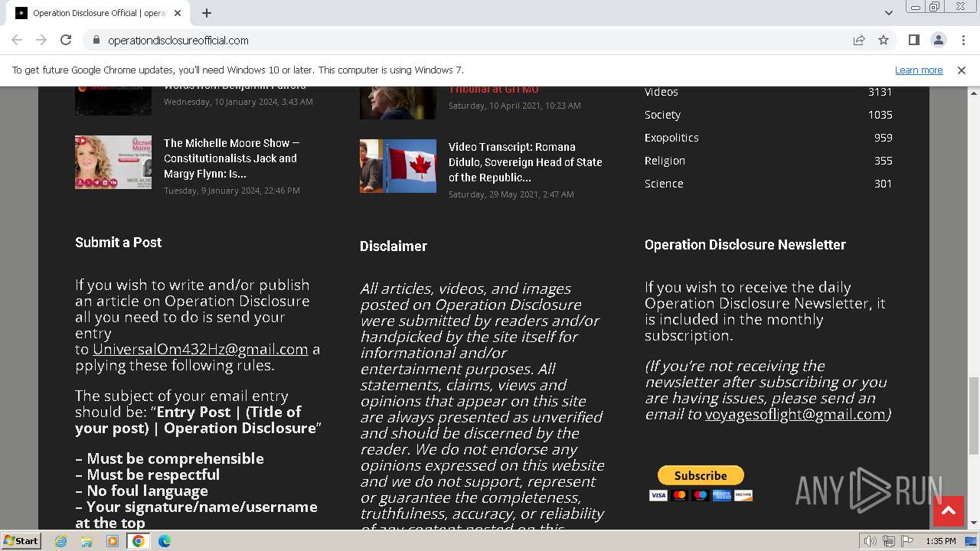Click the network tray icon
This screenshot has width=980, height=551.
[889, 541]
